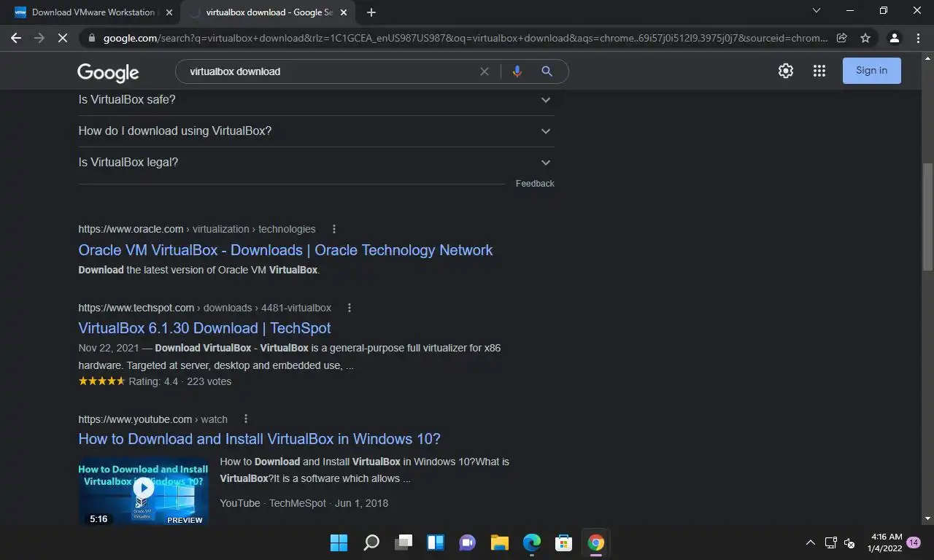Open the notification count badge
The image size is (934, 560).
[914, 542]
